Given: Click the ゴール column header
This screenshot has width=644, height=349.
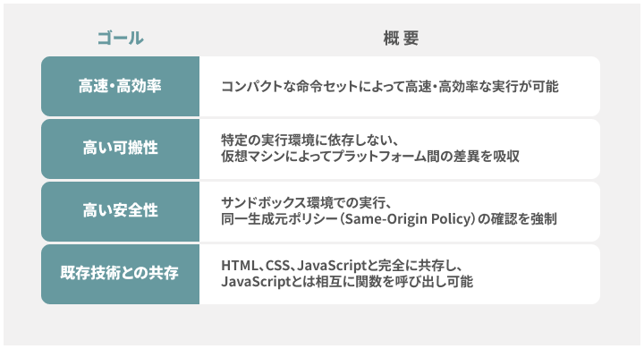Looking at the screenshot, I should (121, 38).
